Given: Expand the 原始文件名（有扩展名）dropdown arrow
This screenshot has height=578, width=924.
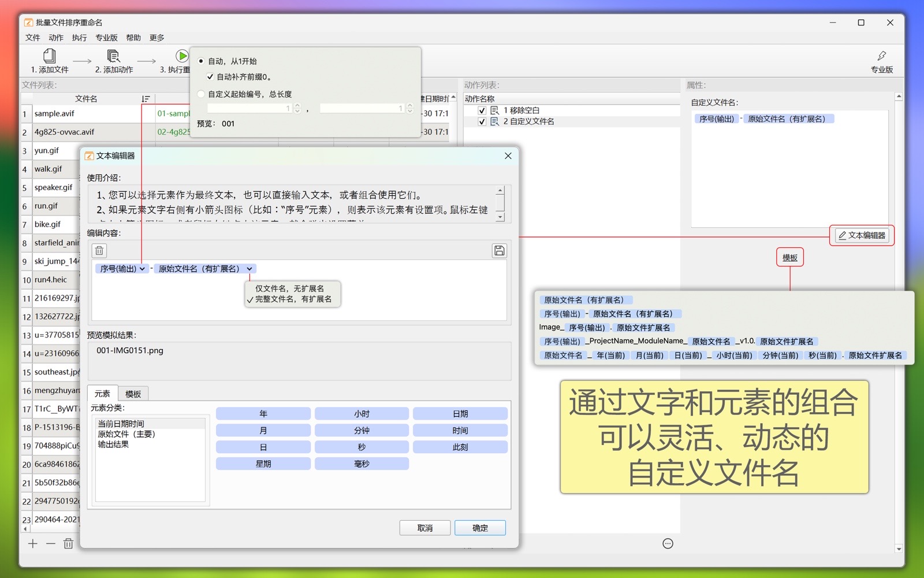Looking at the screenshot, I should coord(249,269).
